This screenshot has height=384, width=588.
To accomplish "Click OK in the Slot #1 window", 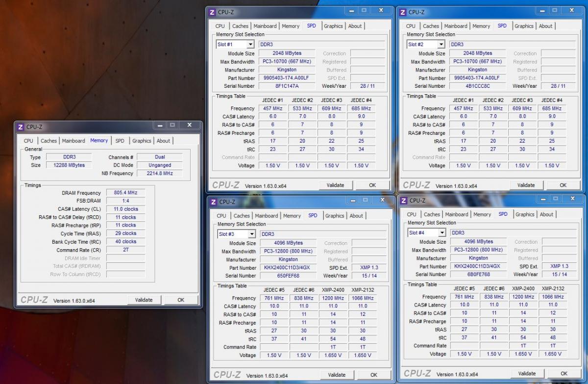I will pos(372,185).
